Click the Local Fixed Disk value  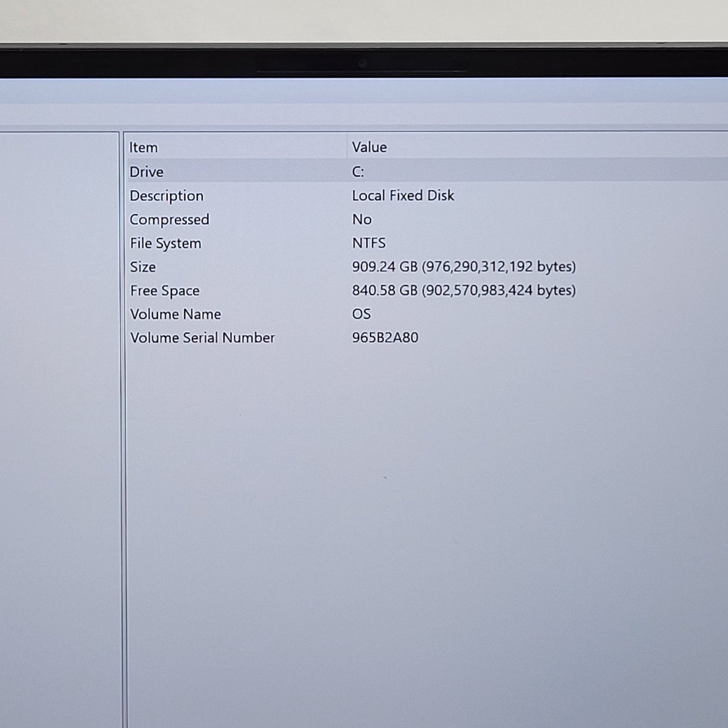click(x=403, y=195)
